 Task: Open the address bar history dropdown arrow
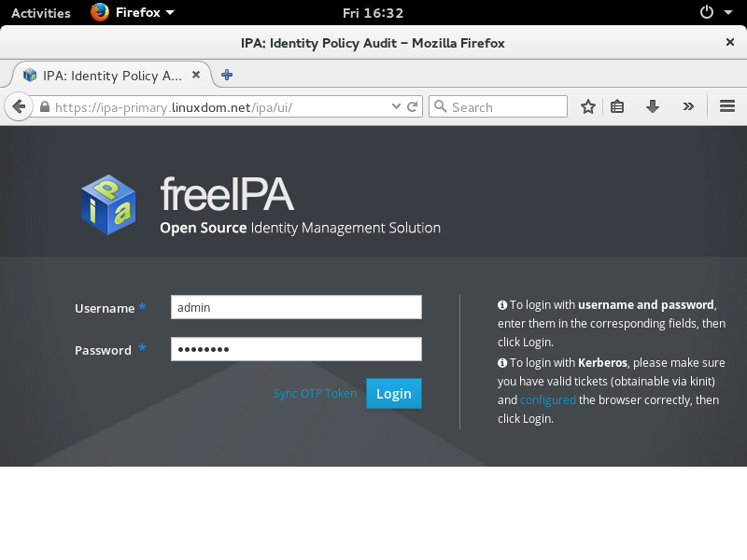(x=396, y=105)
